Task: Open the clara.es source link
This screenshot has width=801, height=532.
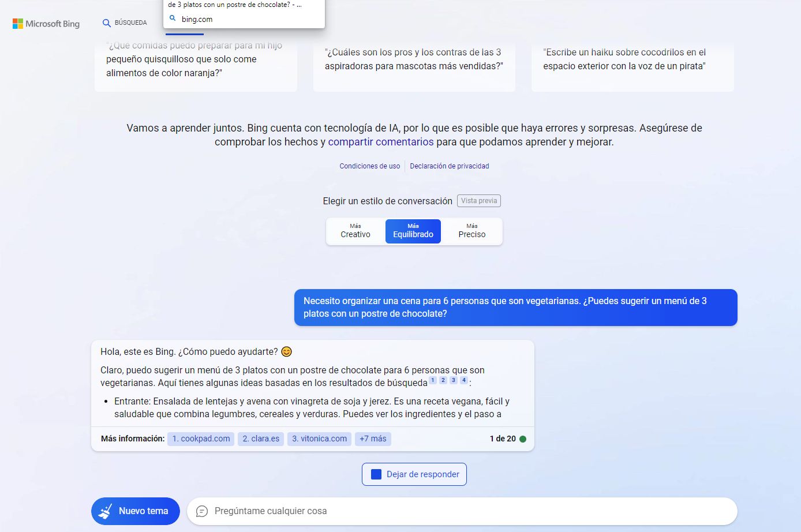Action: point(261,439)
